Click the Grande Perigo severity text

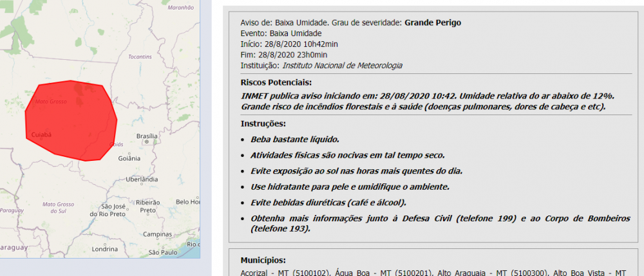pyautogui.click(x=433, y=23)
